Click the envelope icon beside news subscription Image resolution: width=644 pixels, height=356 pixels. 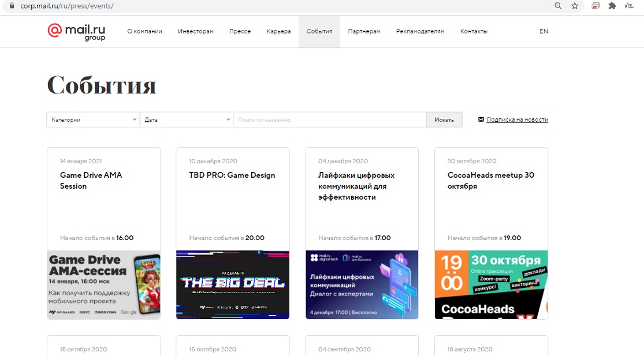pyautogui.click(x=481, y=119)
